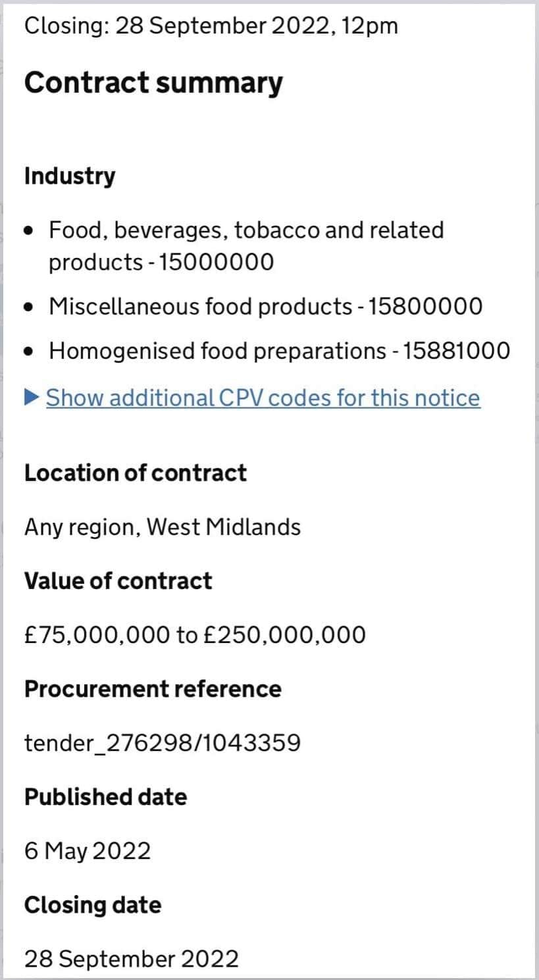Select the date below the "Closing date" heading

(132, 959)
